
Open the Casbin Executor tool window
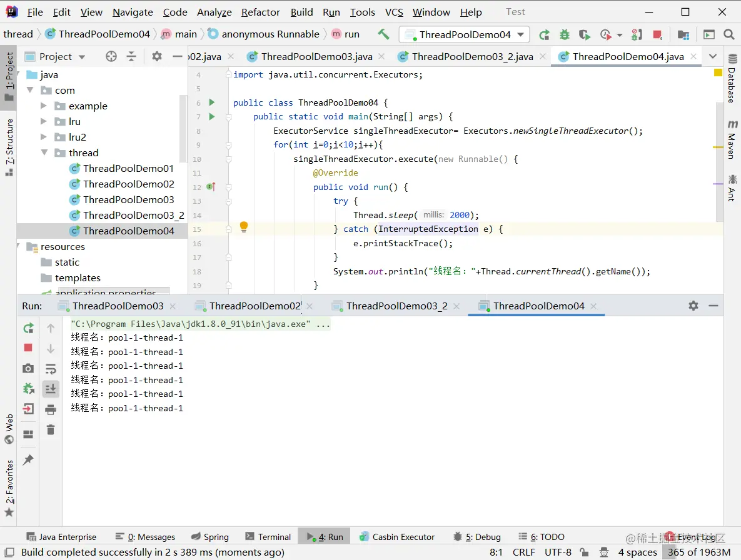pyautogui.click(x=397, y=537)
